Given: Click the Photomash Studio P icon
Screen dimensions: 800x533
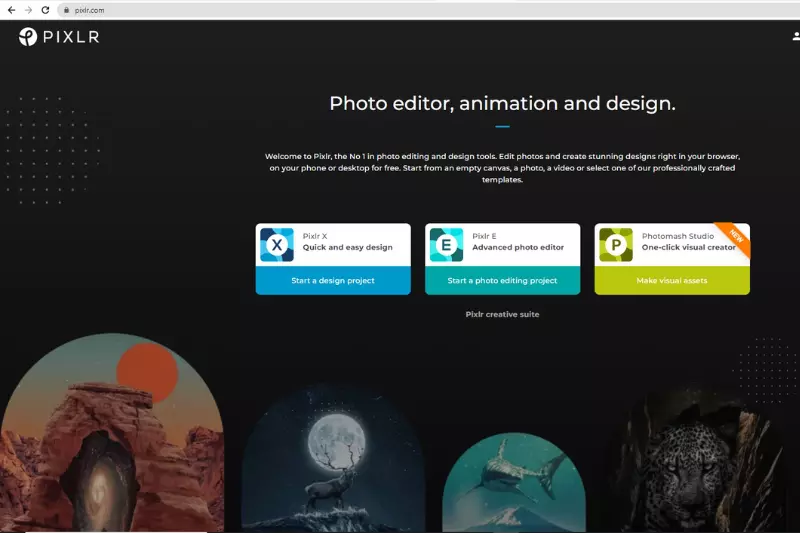Looking at the screenshot, I should point(616,245).
